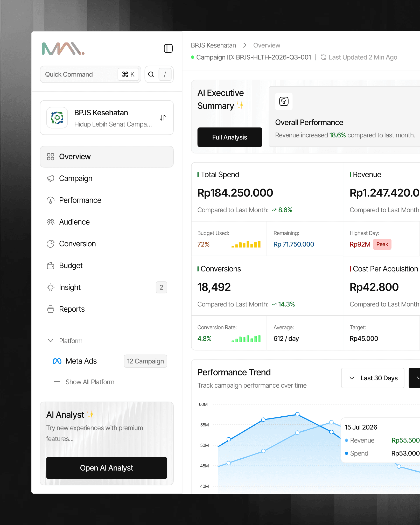Click Show All Platform link
This screenshot has height=525, width=420.
[90, 382]
